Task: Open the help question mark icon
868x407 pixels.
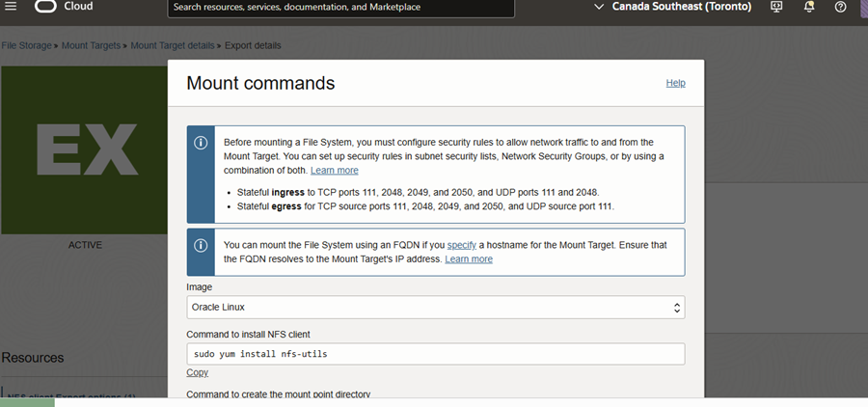Action: coord(841,7)
